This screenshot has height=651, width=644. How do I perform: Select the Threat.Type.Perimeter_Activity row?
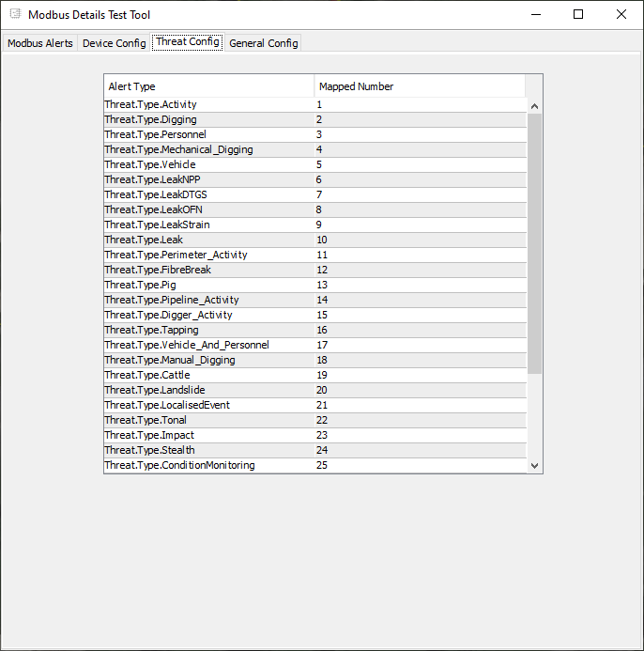(x=315, y=255)
